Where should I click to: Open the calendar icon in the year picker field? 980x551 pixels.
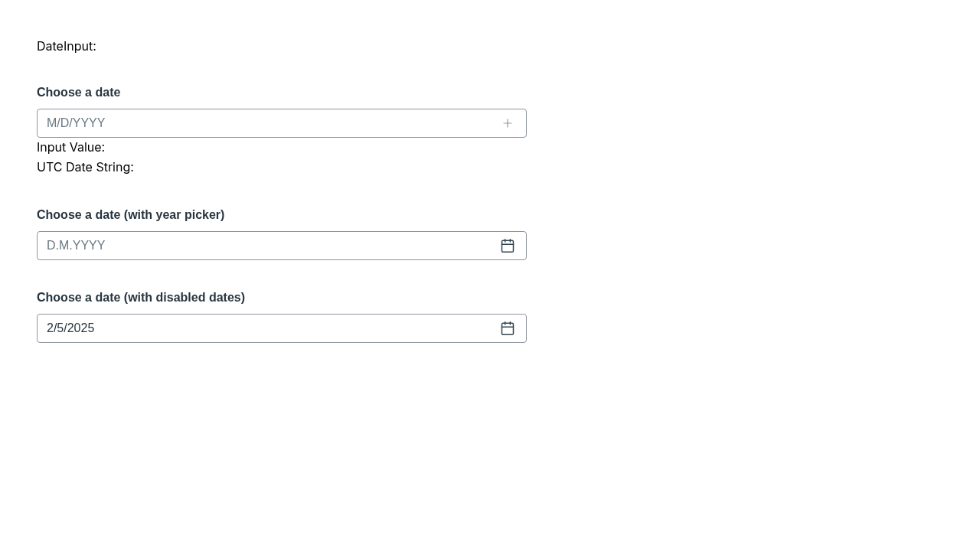coord(508,246)
